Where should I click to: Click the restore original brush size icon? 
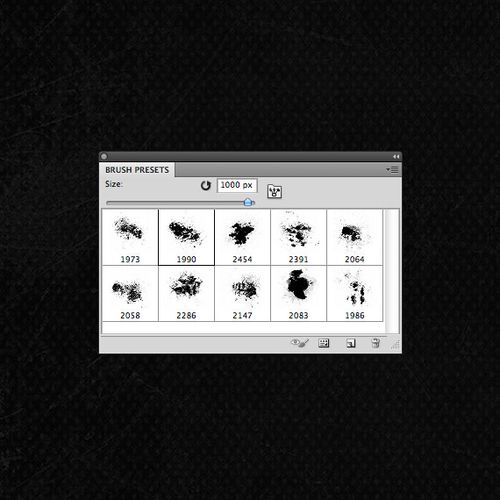(206, 185)
